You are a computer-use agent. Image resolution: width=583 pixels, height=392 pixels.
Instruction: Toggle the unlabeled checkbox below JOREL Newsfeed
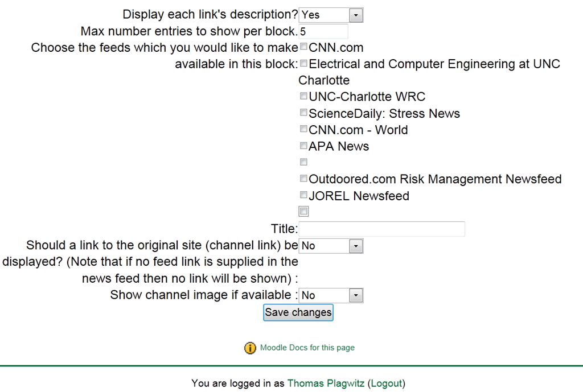[303, 212]
